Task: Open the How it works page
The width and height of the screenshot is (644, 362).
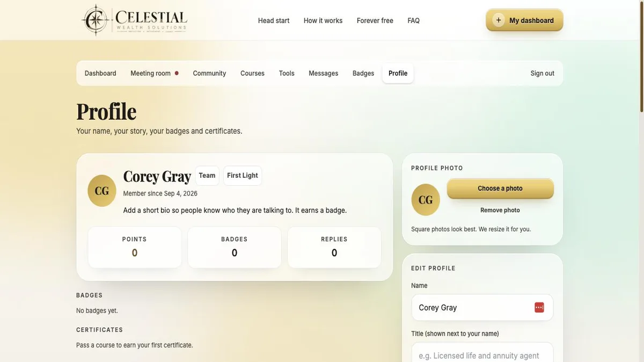Action: pyautogui.click(x=323, y=20)
